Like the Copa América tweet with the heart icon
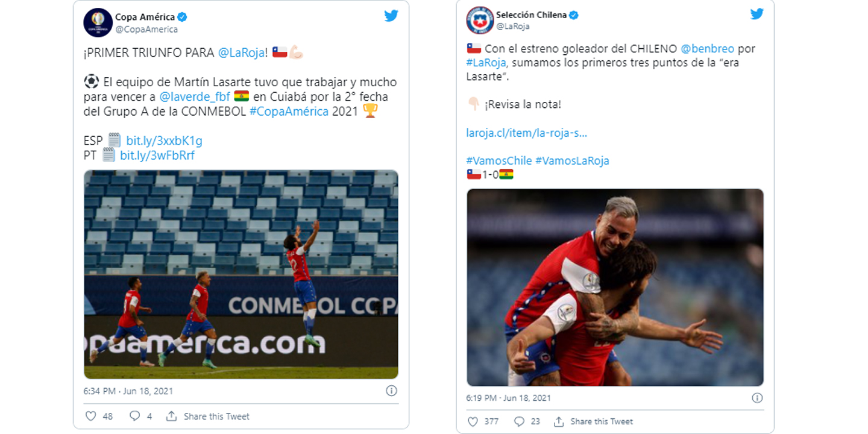The image size is (868, 434). [x=90, y=416]
